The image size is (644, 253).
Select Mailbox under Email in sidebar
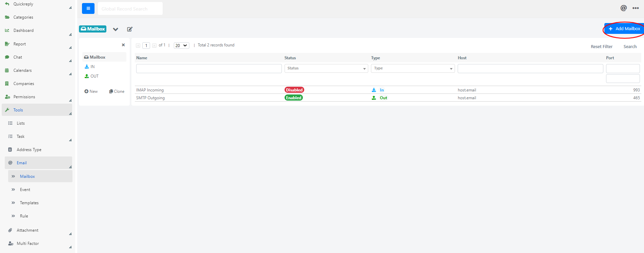tap(40, 176)
